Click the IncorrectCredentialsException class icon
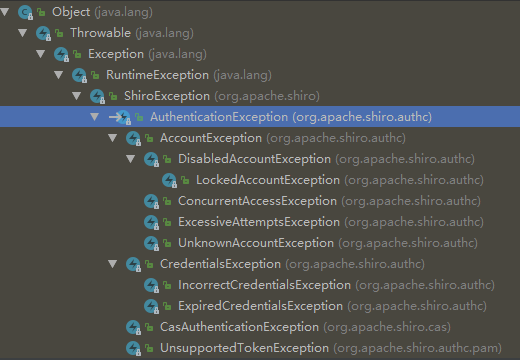 click(151, 286)
